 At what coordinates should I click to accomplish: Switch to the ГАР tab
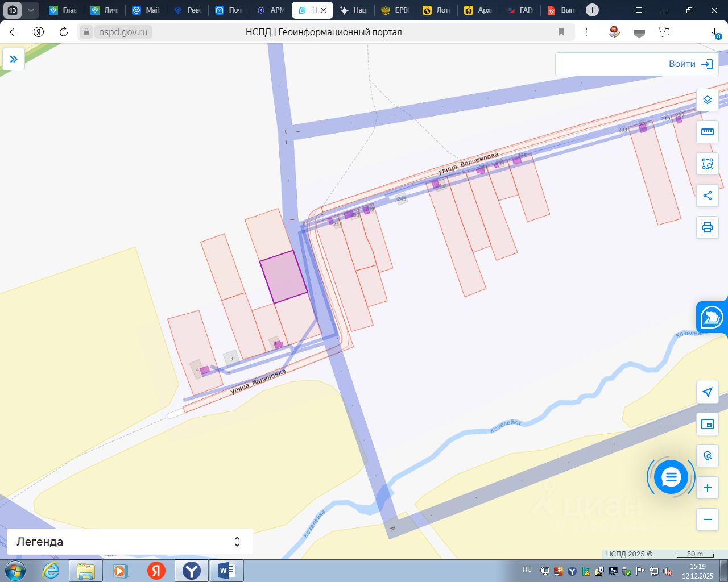pyautogui.click(x=519, y=10)
